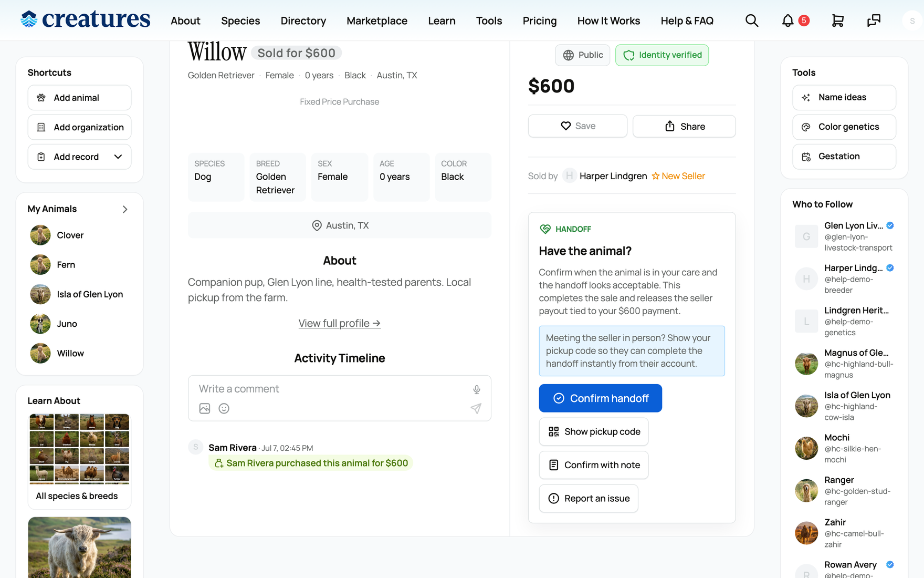Viewport: 924px width, 578px height.
Task: Click the microphone icon in comment box
Action: click(476, 389)
